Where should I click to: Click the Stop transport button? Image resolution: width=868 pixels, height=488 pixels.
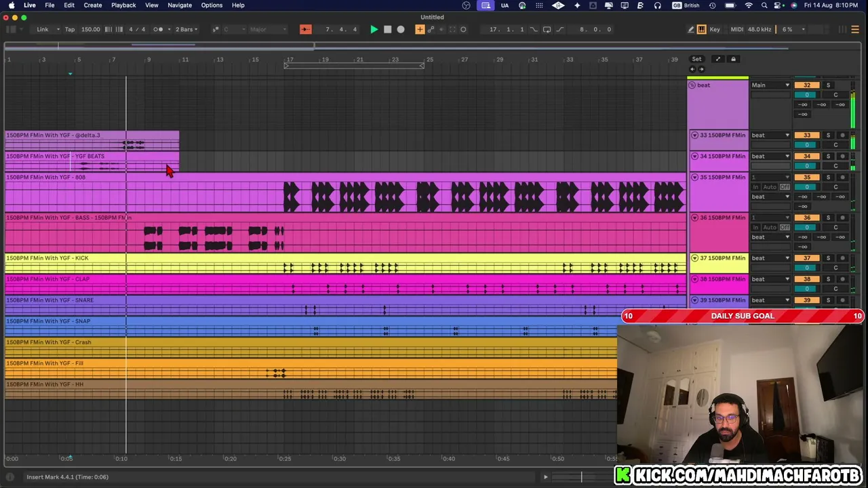coord(387,29)
